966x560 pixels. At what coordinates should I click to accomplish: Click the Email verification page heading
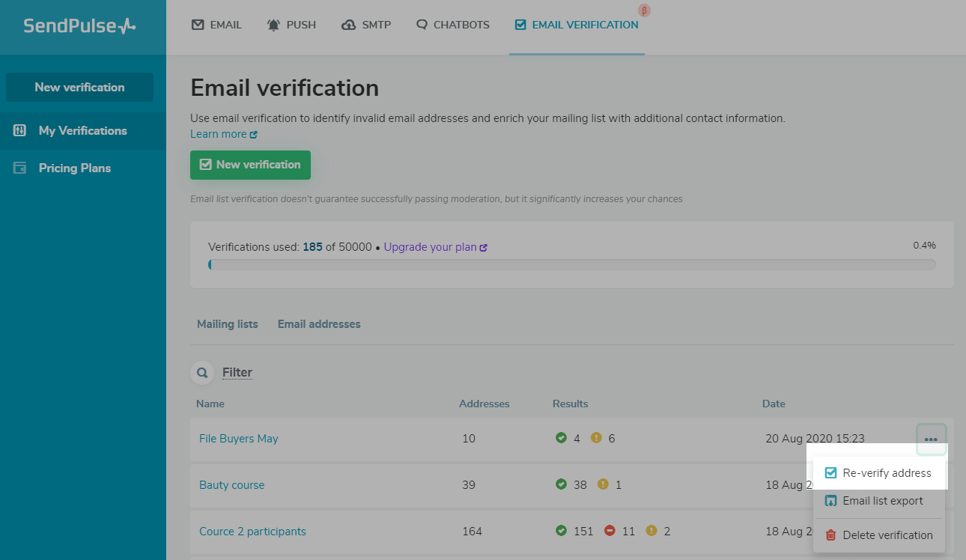285,88
